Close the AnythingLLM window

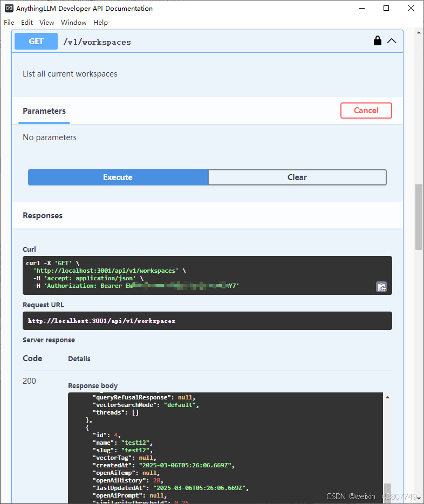point(411,9)
